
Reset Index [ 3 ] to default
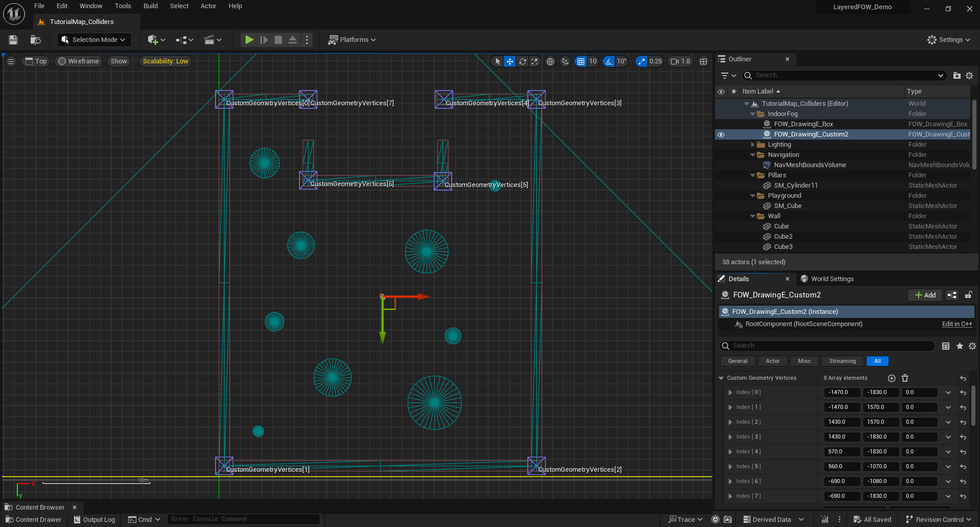[963, 437]
